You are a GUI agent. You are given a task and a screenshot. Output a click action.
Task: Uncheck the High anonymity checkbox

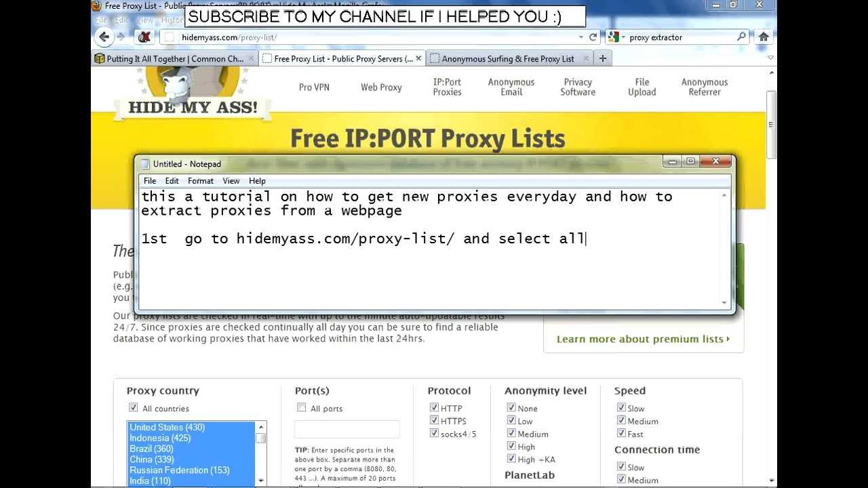pyautogui.click(x=511, y=446)
